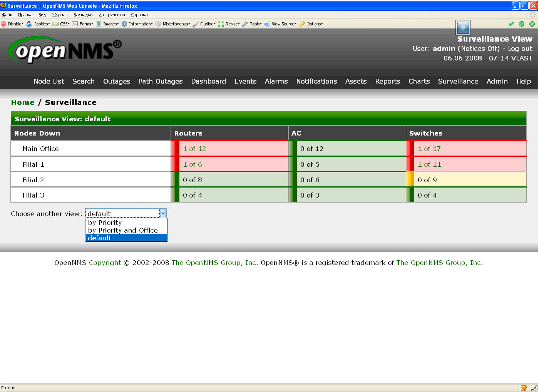Click the blue download arrow icon
Viewport: 539px width, 392px height.
(x=463, y=28)
